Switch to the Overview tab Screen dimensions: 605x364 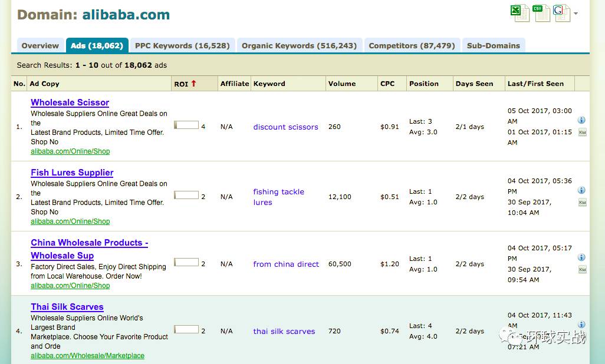point(40,45)
